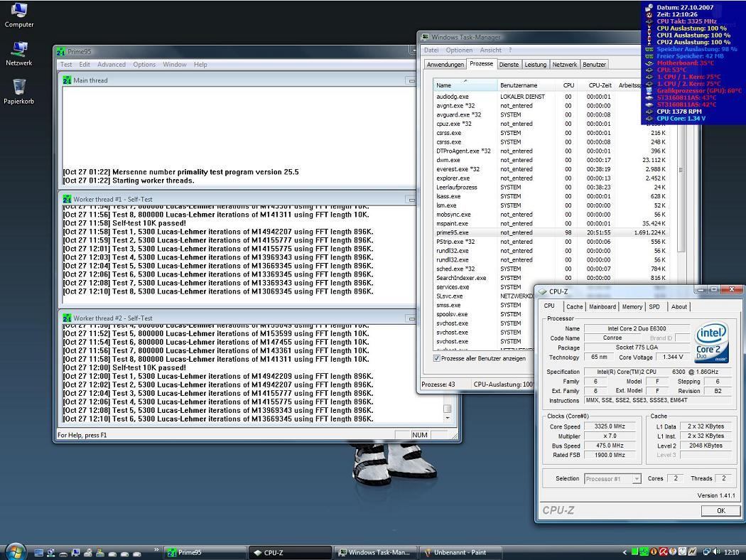Click the CPU-Z taskbar button
This screenshot has width=746, height=560.
(290, 552)
